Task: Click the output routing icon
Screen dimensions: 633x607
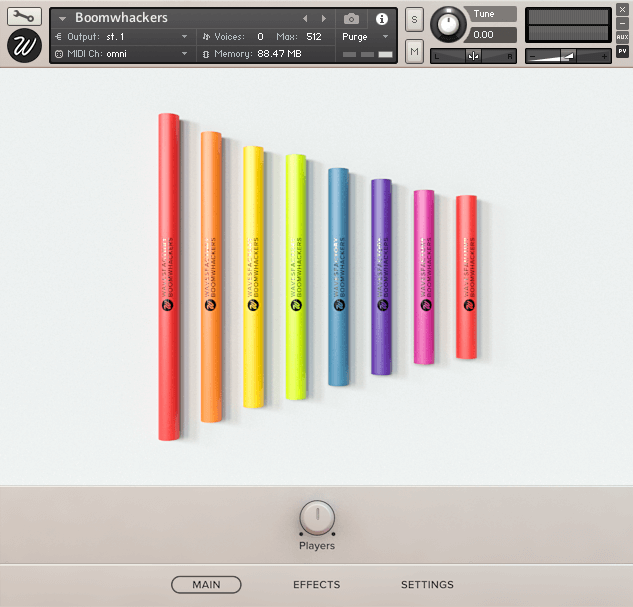Action: [59, 37]
